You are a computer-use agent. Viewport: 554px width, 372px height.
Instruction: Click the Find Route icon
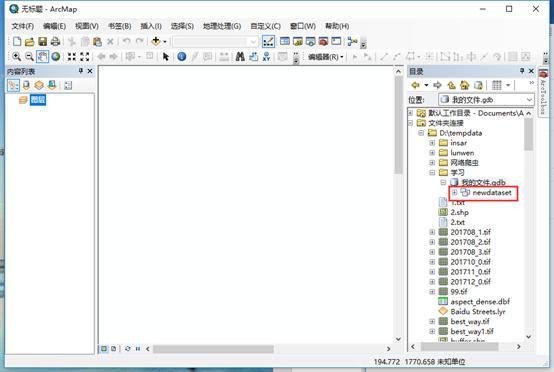click(x=253, y=57)
